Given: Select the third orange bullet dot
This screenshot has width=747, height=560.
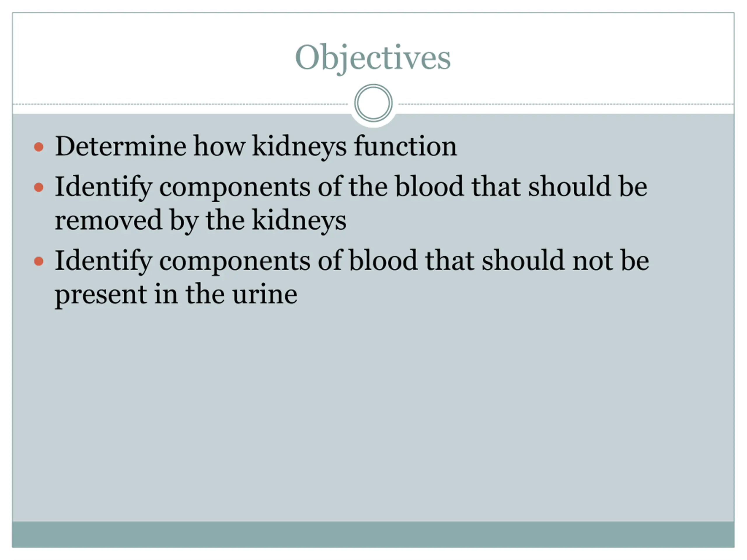Looking at the screenshot, I should point(39,261).
